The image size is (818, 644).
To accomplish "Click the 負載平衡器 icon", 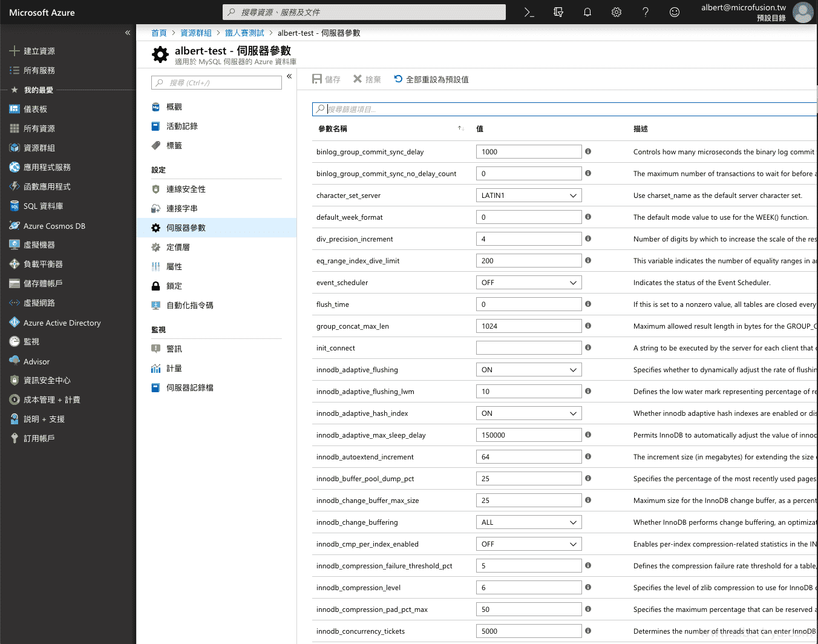I will [x=15, y=264].
